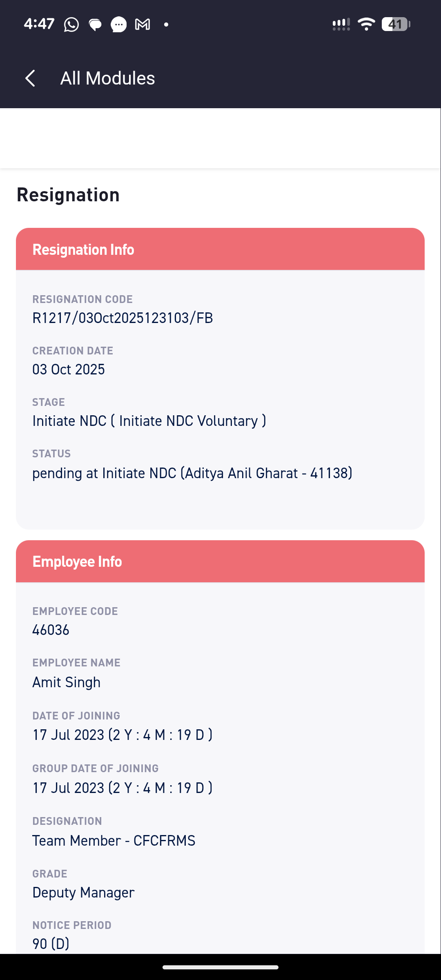
Task: Tap the Gmail notification icon
Action: coord(143,24)
